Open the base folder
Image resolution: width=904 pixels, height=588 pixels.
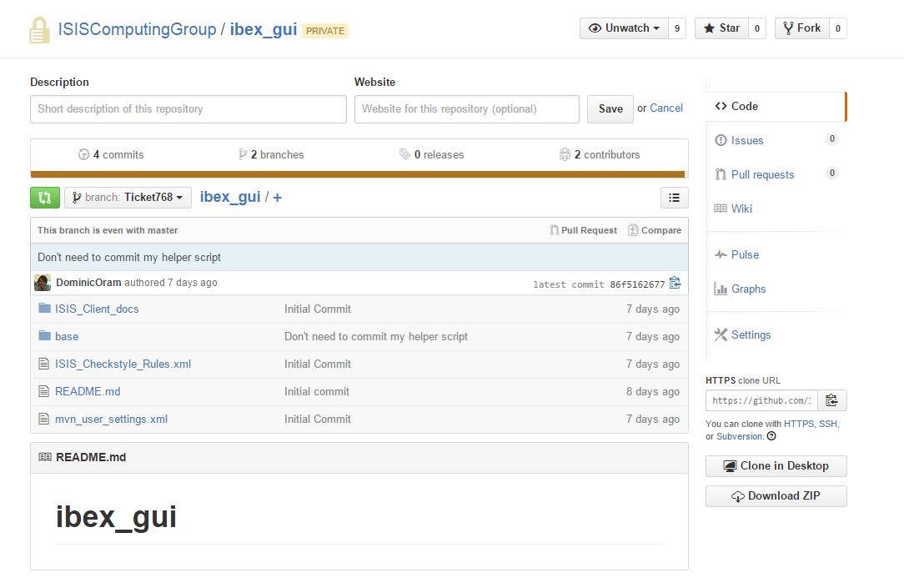tap(67, 337)
